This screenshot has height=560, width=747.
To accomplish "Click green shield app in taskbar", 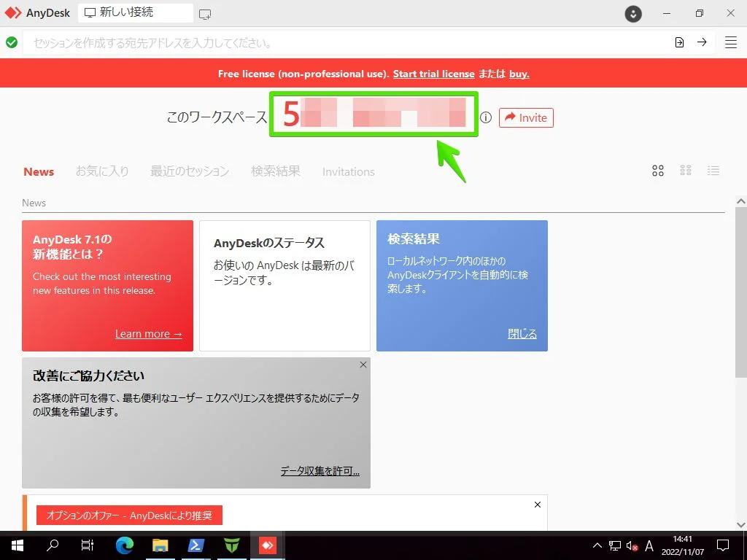I will [231, 545].
